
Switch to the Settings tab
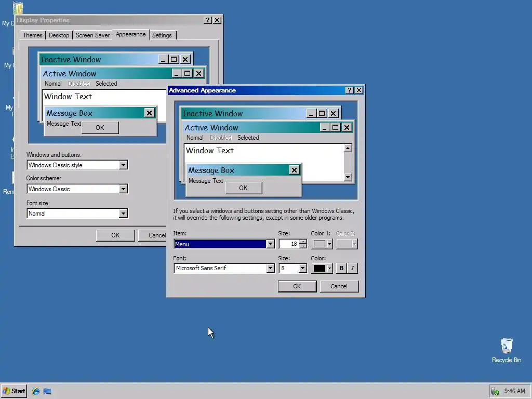pyautogui.click(x=162, y=35)
